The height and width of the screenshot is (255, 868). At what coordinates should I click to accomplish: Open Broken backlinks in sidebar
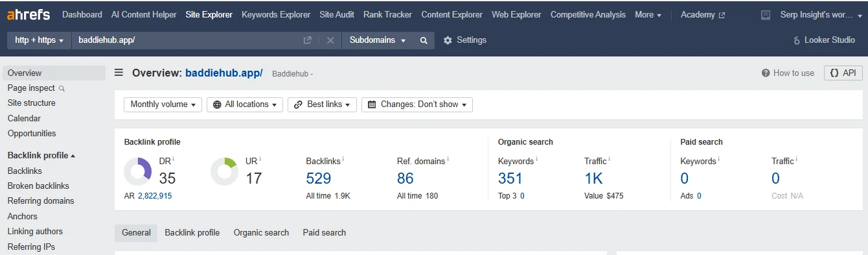(38, 186)
